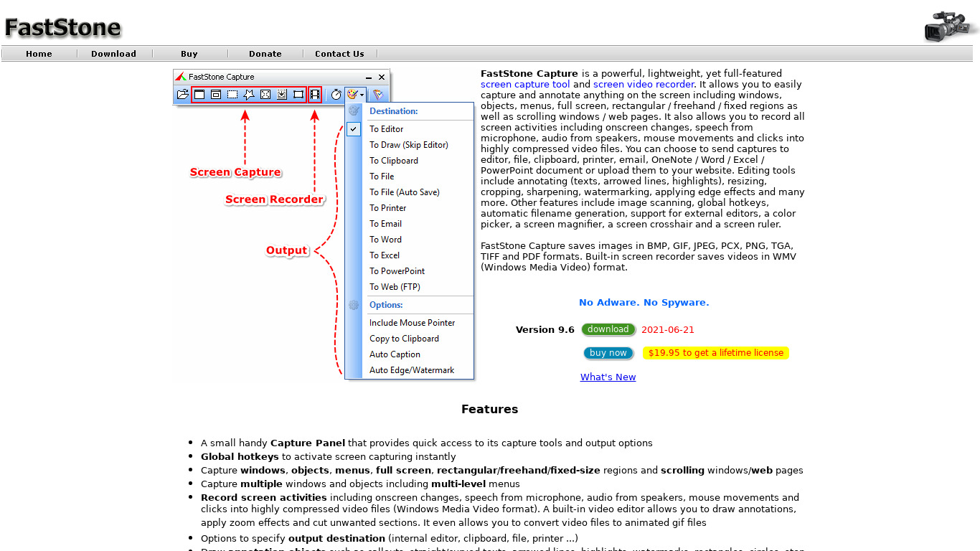Choose To Draw (Skip Editor) destination
980x551 pixels.
[409, 145]
